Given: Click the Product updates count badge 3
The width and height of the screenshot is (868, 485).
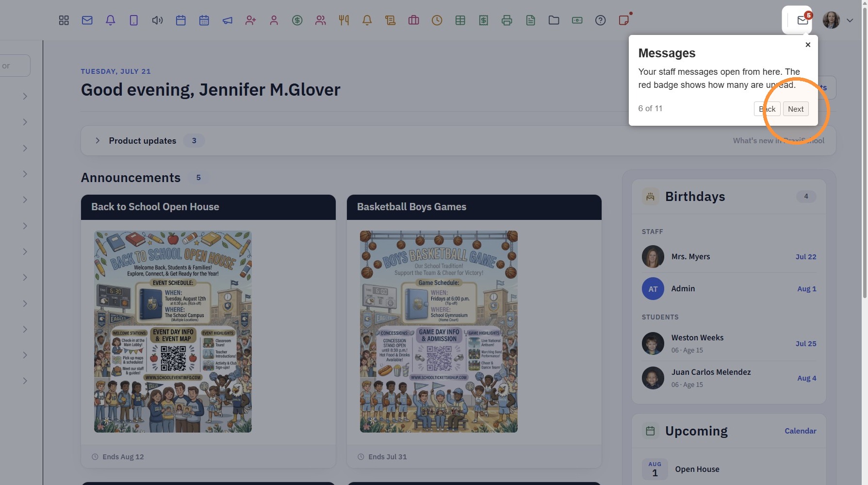Looking at the screenshot, I should click(194, 141).
